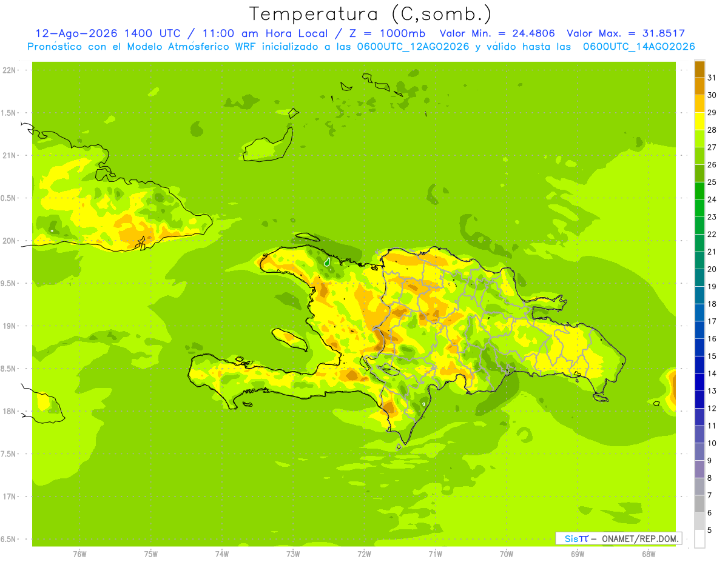The width and height of the screenshot is (728, 562).
Task: Select the yellow legend swatch between 28 and 29
Action: [x=699, y=121]
